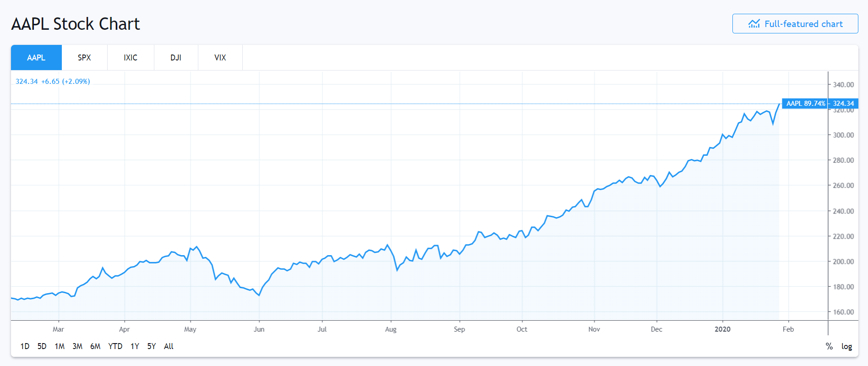This screenshot has width=868, height=366.
Task: Click the chart icon in Full-featured button
Action: (x=754, y=24)
